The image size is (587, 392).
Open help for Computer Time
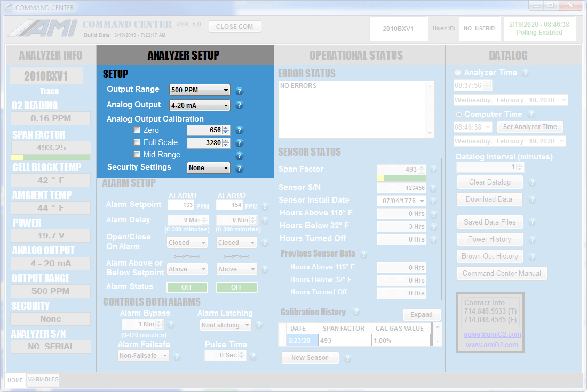[x=531, y=114]
